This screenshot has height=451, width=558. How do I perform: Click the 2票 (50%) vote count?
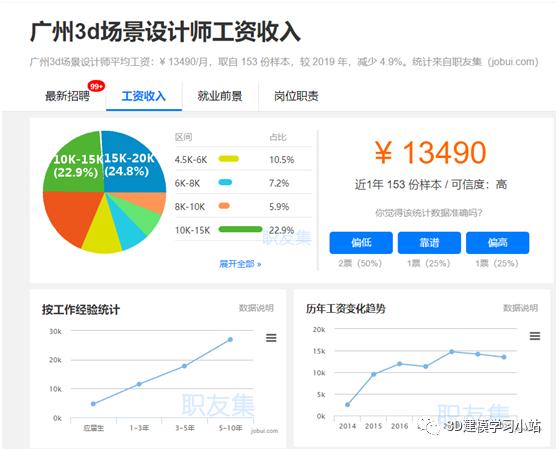pyautogui.click(x=360, y=263)
